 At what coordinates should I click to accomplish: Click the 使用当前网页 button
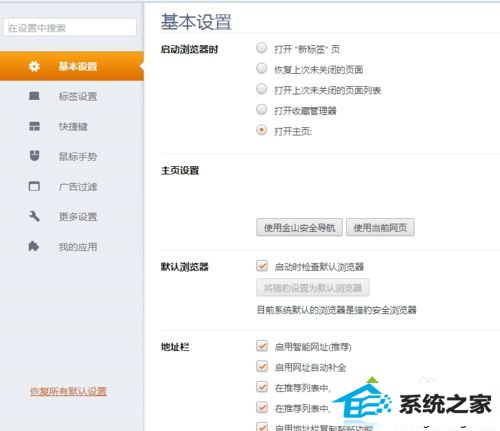point(380,227)
